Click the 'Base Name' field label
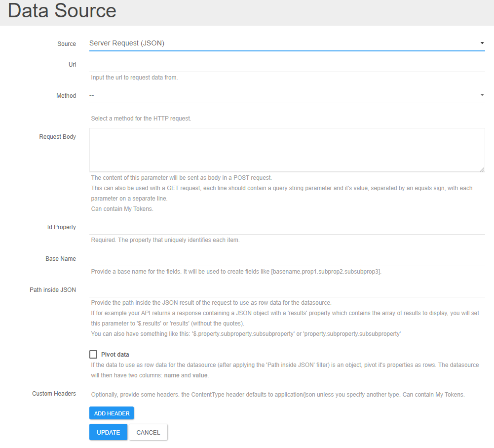The height and width of the screenshot is (448, 494). pyautogui.click(x=61, y=258)
